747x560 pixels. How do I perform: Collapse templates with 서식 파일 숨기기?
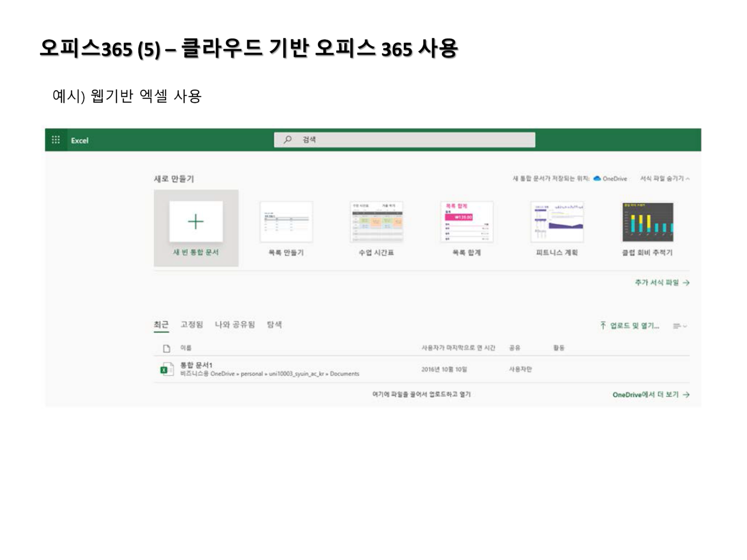665,178
